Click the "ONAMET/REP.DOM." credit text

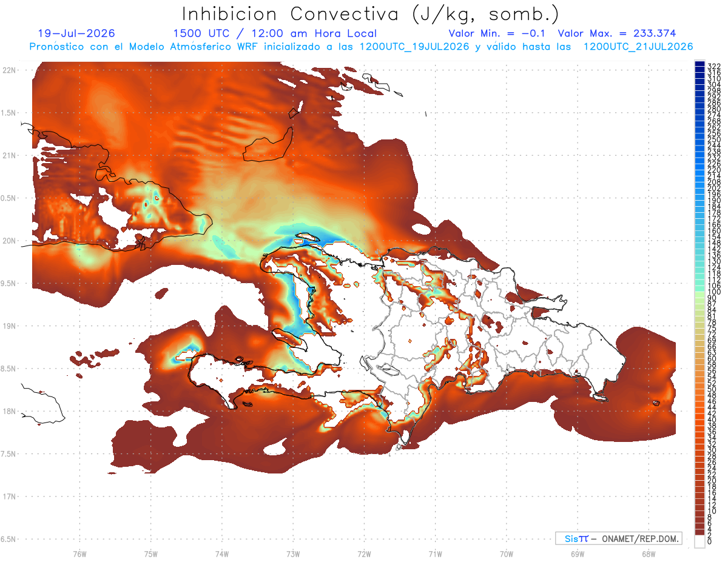[640, 538]
